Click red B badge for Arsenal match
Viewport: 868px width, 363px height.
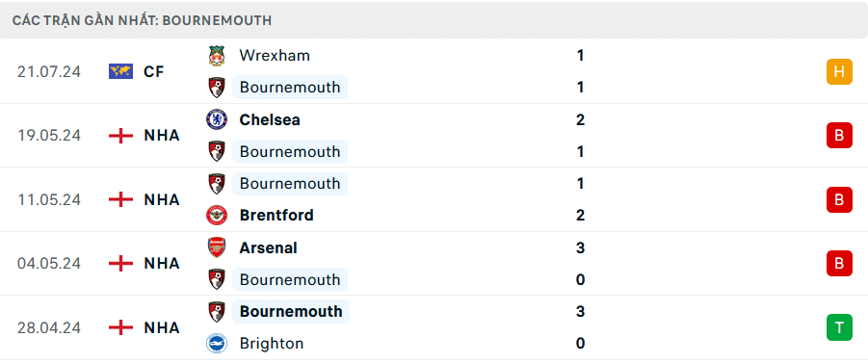(x=839, y=264)
